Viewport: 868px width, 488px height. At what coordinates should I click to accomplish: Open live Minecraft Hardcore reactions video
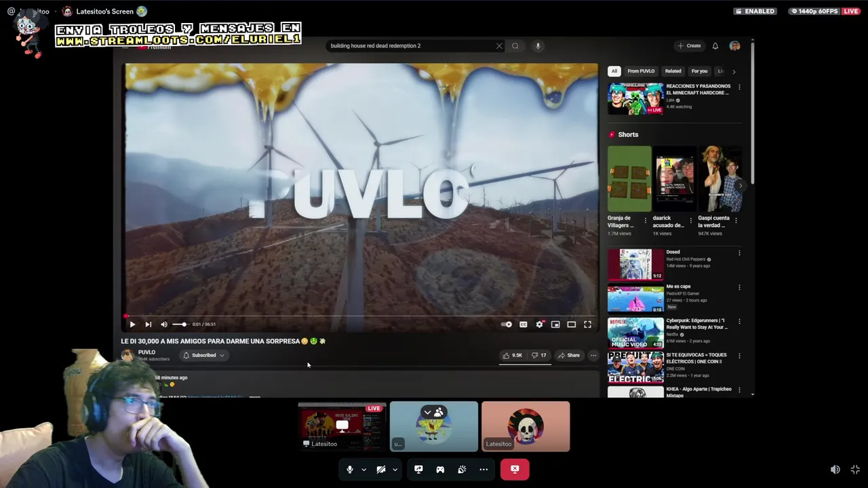coord(635,99)
